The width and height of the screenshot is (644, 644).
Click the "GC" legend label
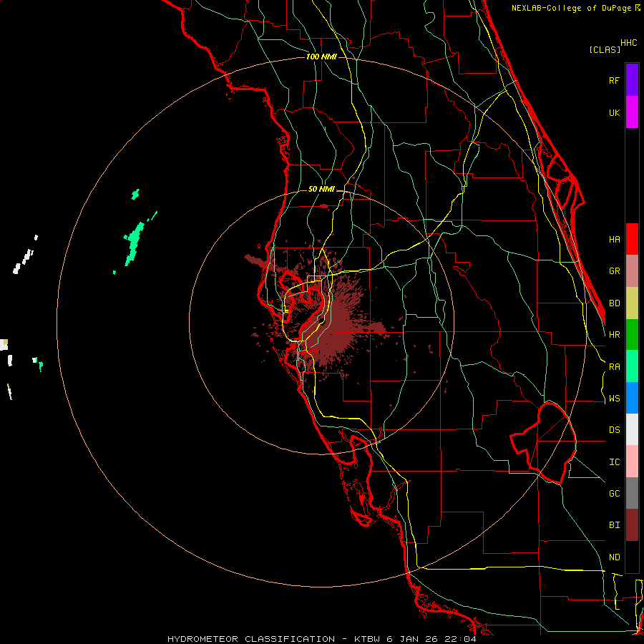click(614, 494)
